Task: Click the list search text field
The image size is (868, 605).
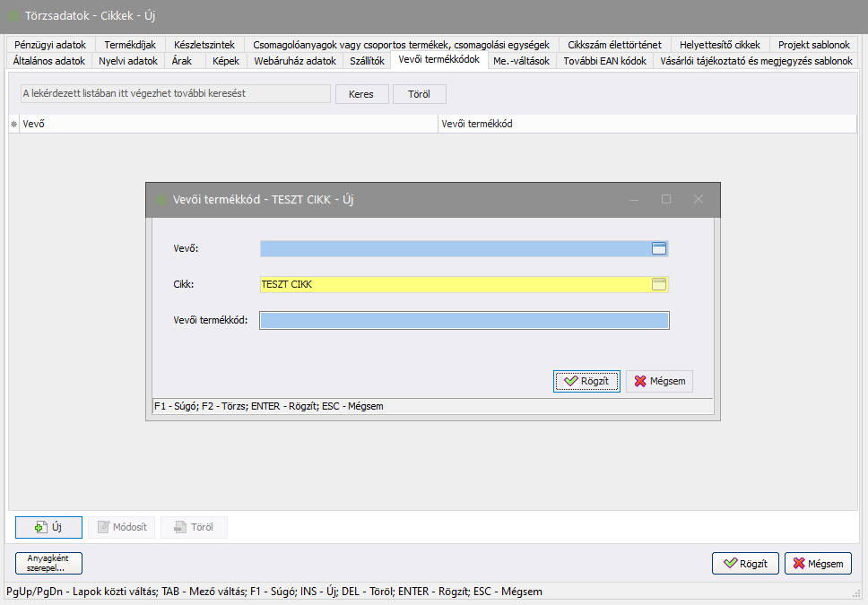Action: 176,94
